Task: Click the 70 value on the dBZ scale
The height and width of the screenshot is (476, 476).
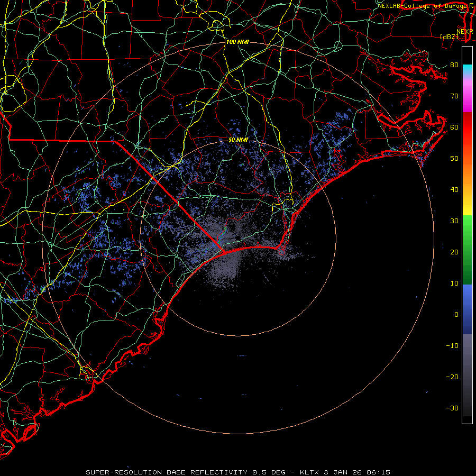Action: pyautogui.click(x=454, y=96)
